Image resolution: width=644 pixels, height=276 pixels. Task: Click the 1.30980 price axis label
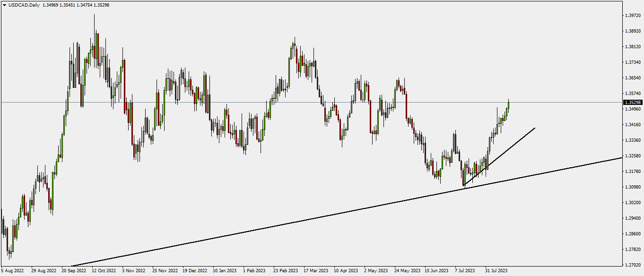633,187
